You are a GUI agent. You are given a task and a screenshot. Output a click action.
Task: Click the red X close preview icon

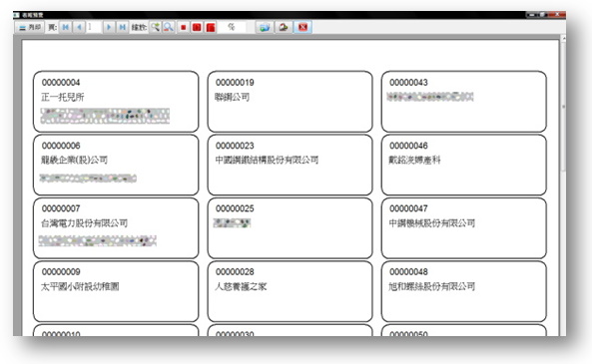click(x=302, y=27)
